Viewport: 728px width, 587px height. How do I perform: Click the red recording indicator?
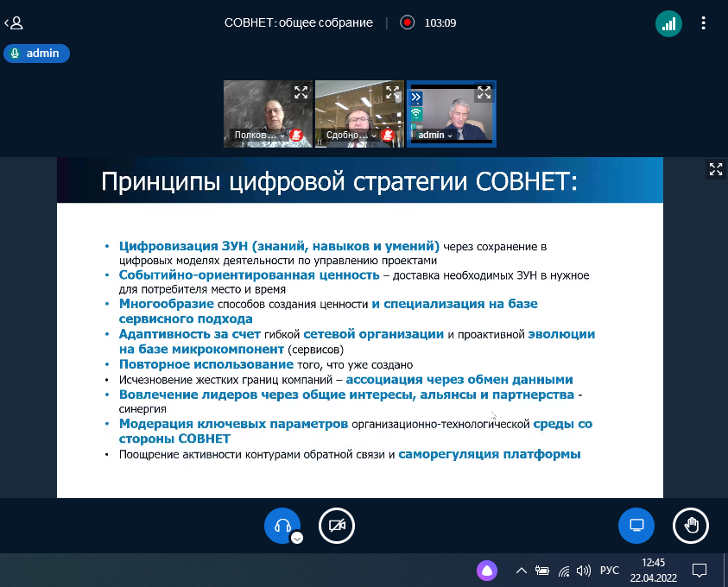407,22
